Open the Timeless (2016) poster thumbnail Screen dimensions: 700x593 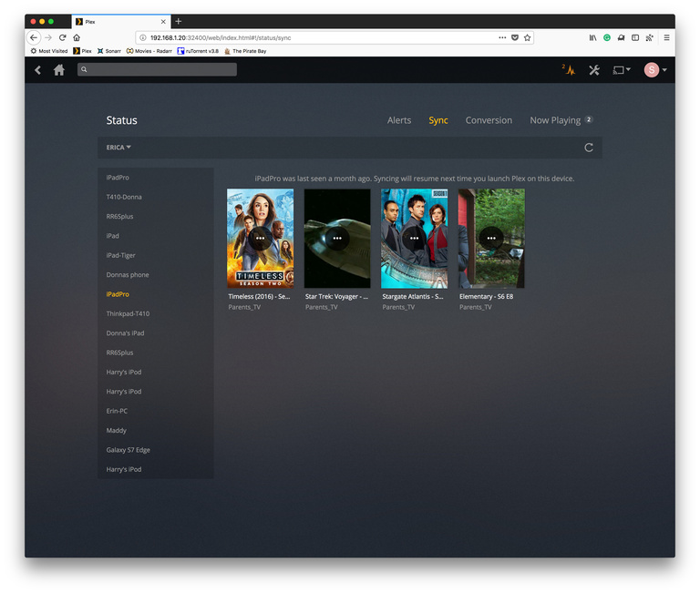tap(261, 239)
